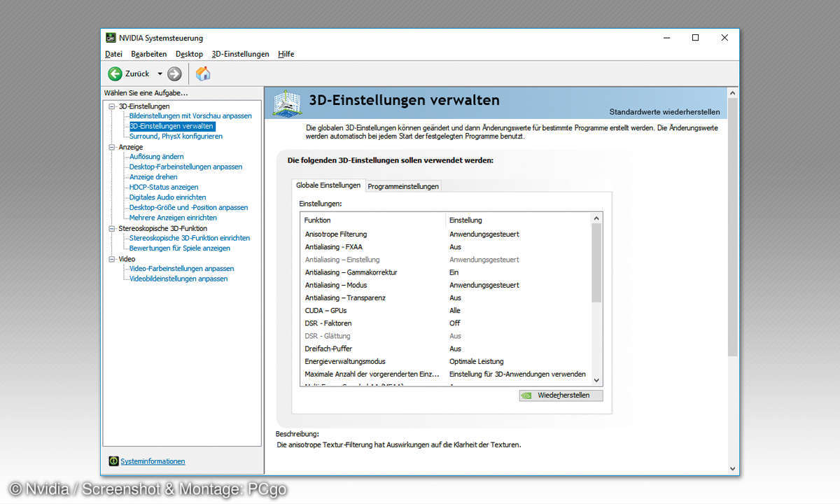This screenshot has height=504, width=840.
Task: Select the Dreifach-Puffer row
Action: coord(446,349)
